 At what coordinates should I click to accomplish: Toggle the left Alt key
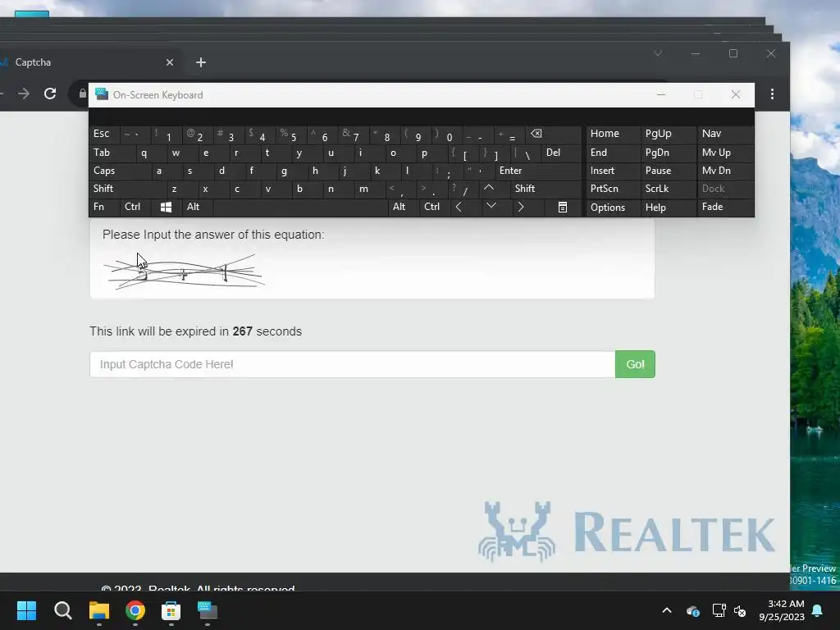click(198, 207)
